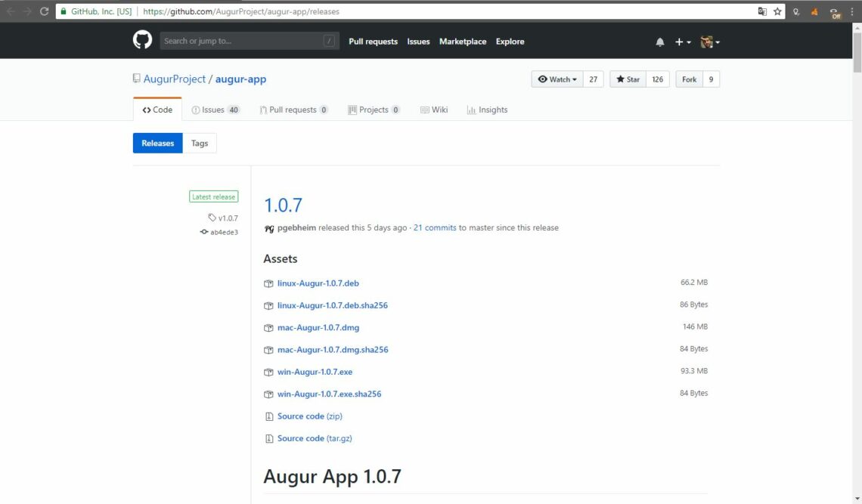Open Chrome's three-dot menu icon

(852, 11)
